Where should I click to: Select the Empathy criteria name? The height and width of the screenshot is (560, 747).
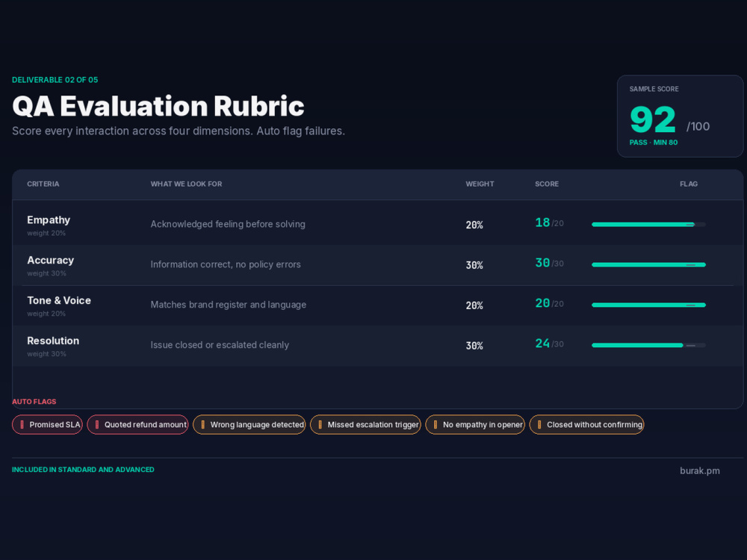pyautogui.click(x=49, y=220)
